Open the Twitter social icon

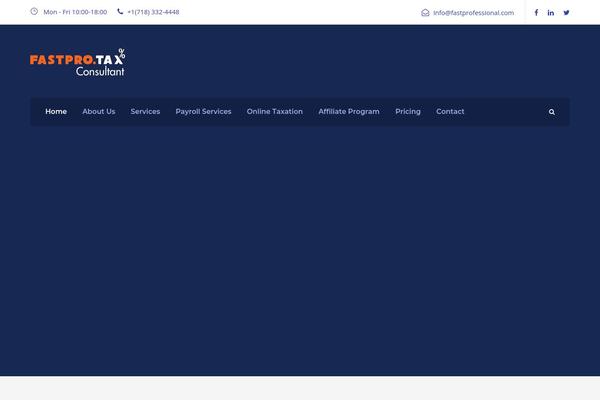coord(566,13)
